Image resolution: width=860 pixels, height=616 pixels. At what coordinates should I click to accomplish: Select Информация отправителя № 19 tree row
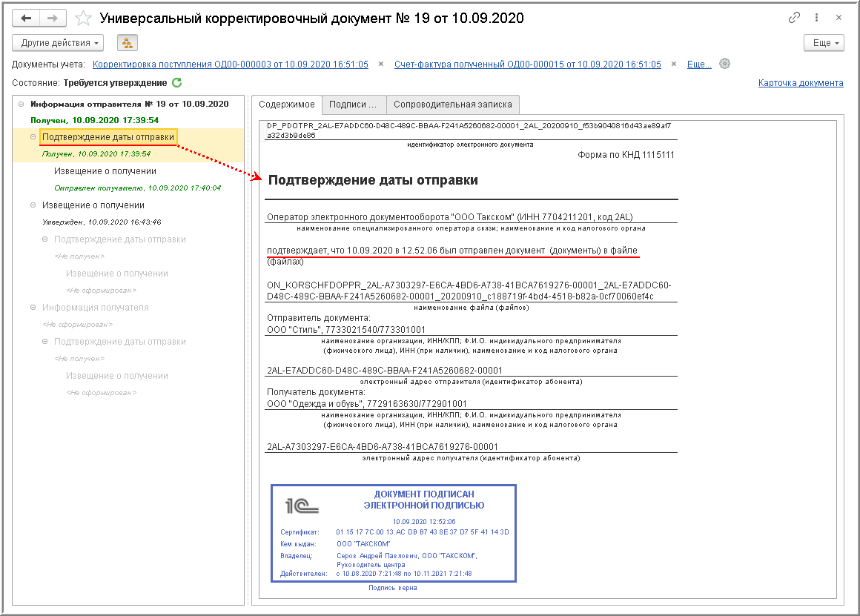click(x=130, y=104)
